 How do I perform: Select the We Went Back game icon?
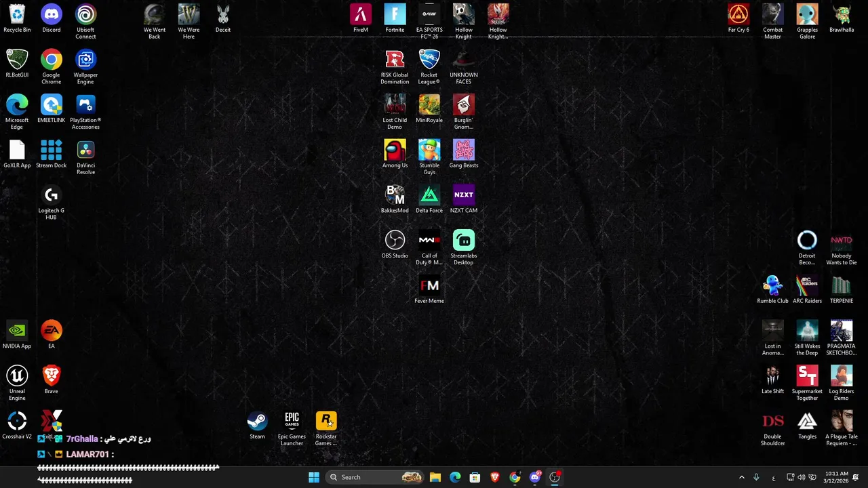click(x=155, y=22)
